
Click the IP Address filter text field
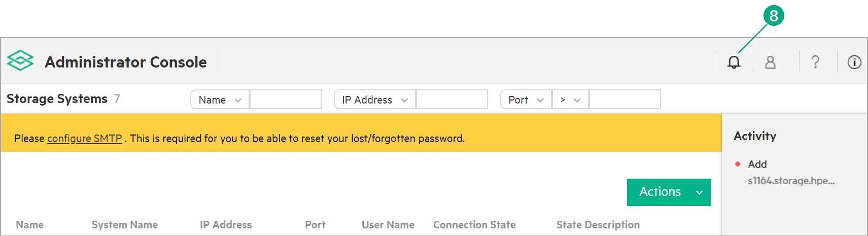coord(452,99)
